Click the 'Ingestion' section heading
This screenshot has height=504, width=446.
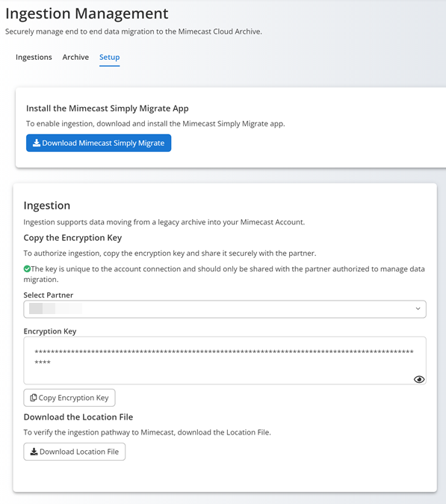pyautogui.click(x=47, y=206)
